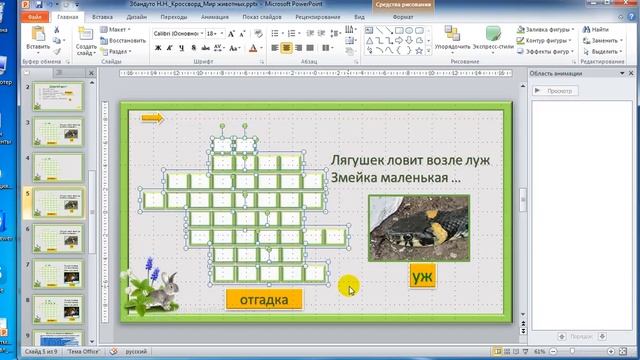Select the triangle shape in gallery
640x360 pixels.
tap(369, 40)
